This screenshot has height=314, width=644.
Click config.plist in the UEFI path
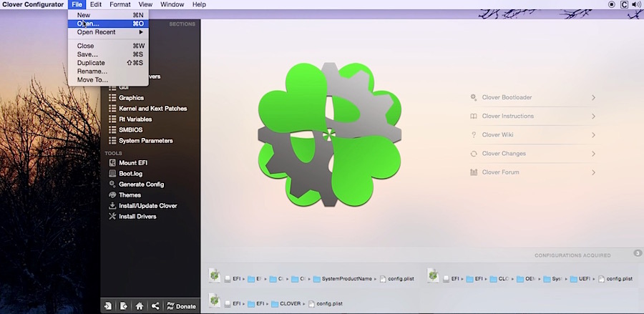pos(615,279)
